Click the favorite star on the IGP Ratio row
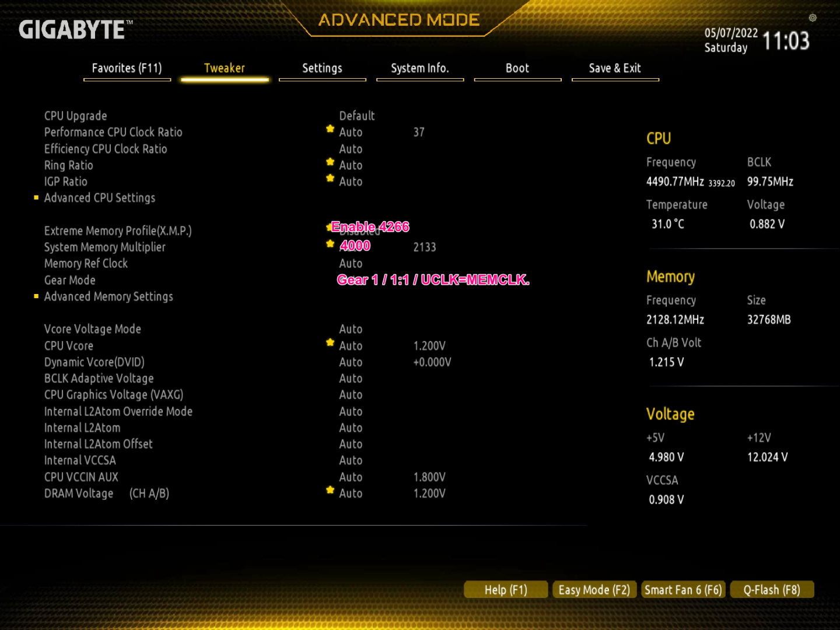 pyautogui.click(x=330, y=178)
